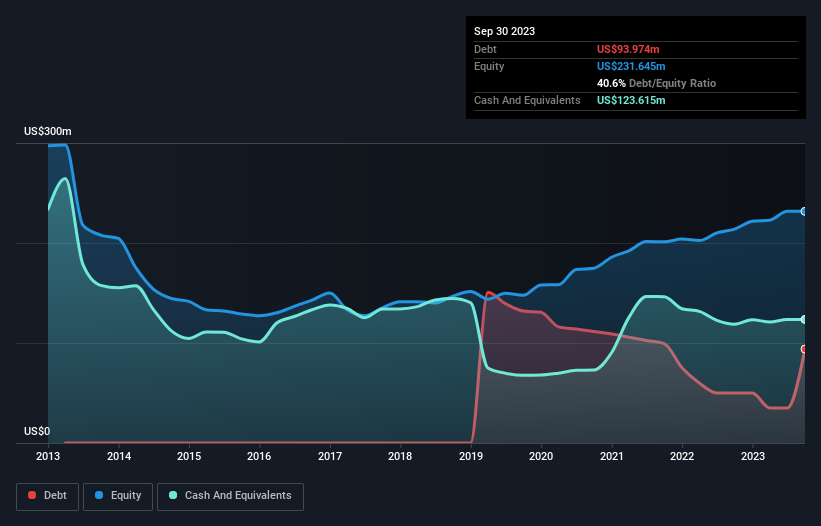Click the US$0 y-axis label

(37, 431)
